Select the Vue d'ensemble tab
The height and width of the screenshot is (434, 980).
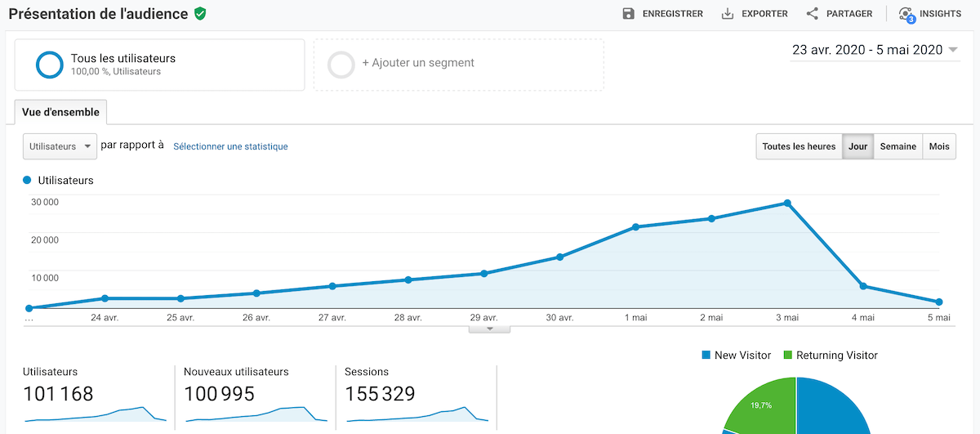click(60, 112)
